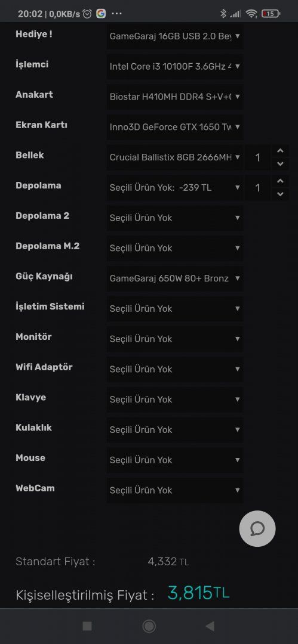Click the Bellek quantity number field
298x644 pixels.
[x=258, y=157]
